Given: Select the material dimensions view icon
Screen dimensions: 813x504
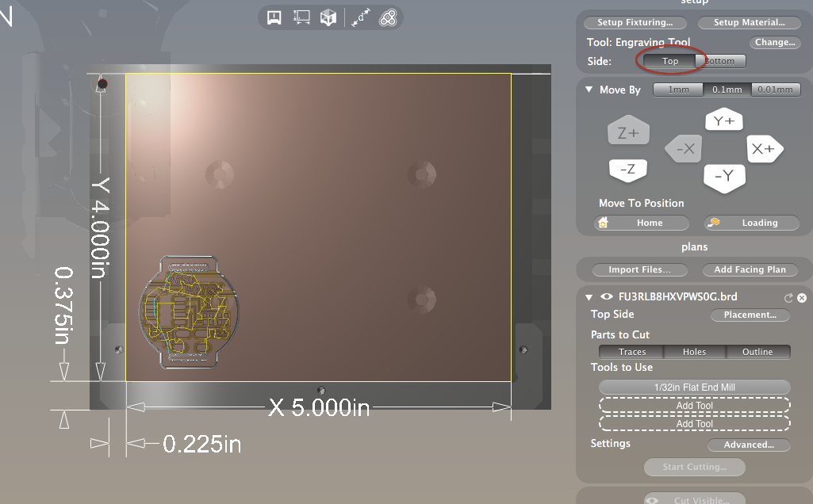Looking at the screenshot, I should 301,17.
